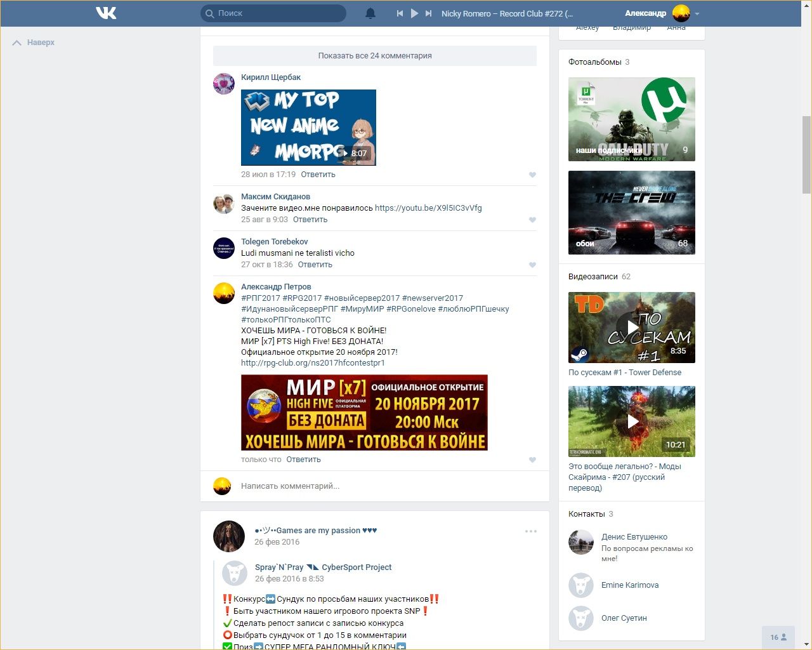Open the online friends counter icon
812x650 pixels.
(x=778, y=637)
